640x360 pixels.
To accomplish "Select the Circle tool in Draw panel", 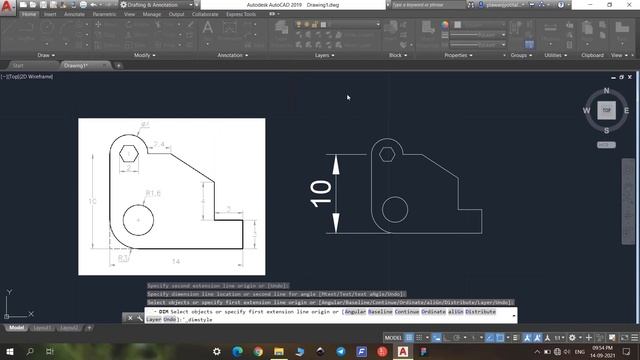I will pyautogui.click(x=47, y=28).
